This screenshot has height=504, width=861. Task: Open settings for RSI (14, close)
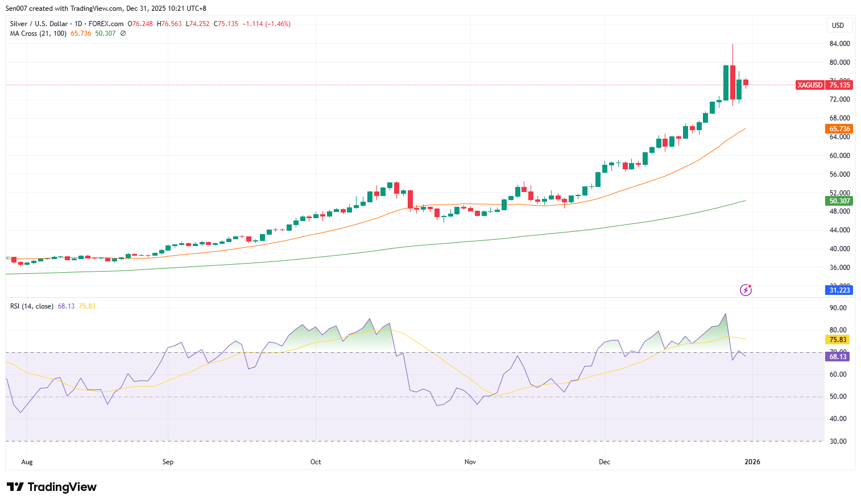pyautogui.click(x=31, y=306)
